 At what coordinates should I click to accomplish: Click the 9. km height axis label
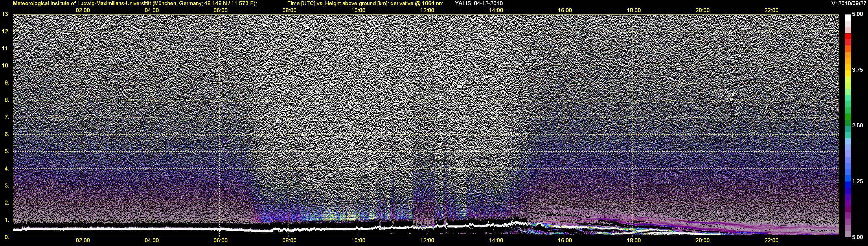7,83
